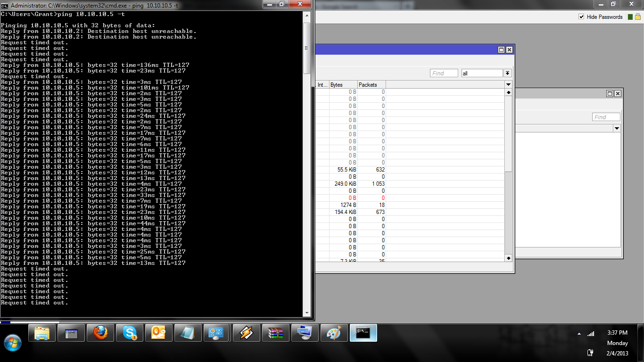The height and width of the screenshot is (362, 644).
Task: Click the table's scroll-down arrow
Action: click(508, 258)
